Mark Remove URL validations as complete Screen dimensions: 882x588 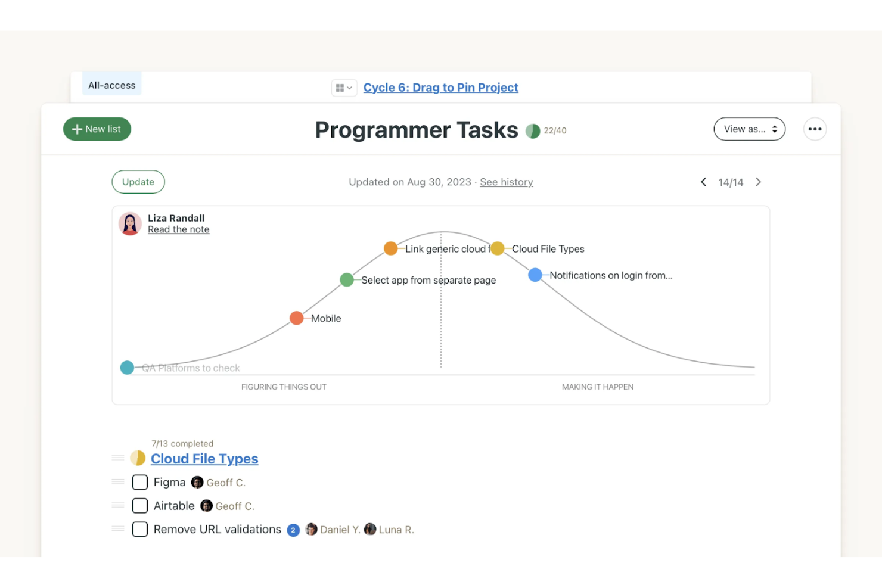(139, 529)
